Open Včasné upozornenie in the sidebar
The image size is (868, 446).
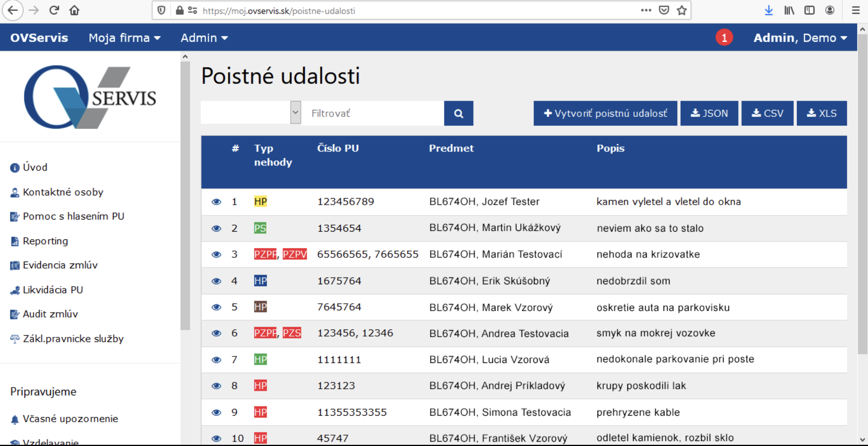64,419
